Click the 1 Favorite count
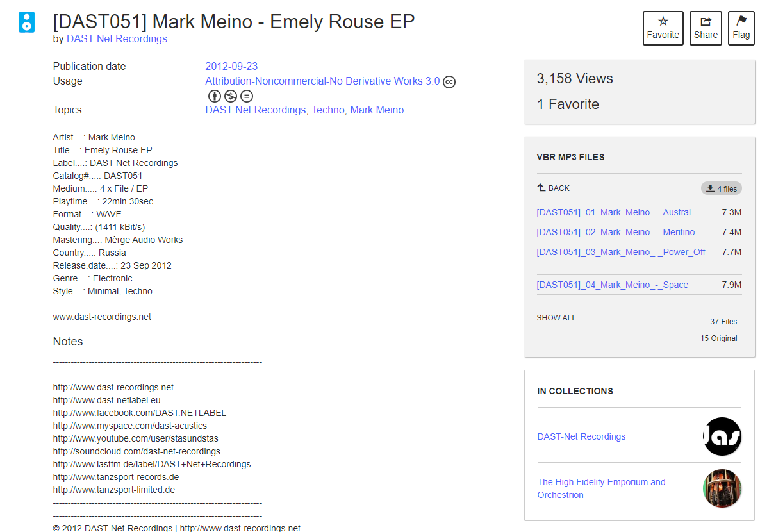The width and height of the screenshot is (760, 532). (x=568, y=104)
